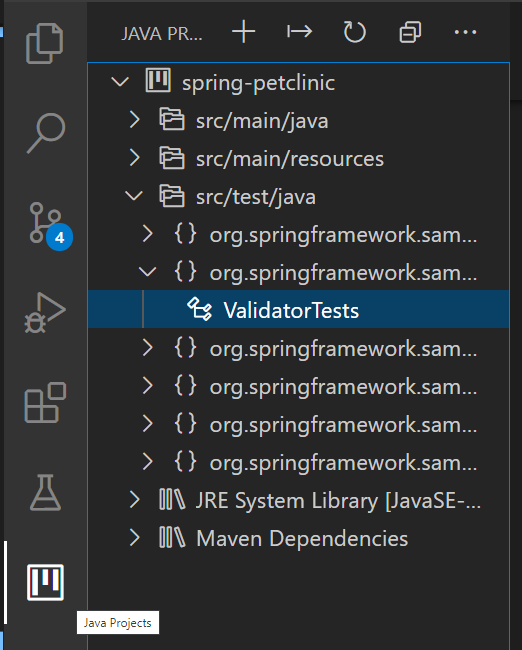Select the Java Projects activity bar icon
Screen dimensions: 522x650
coord(45,582)
